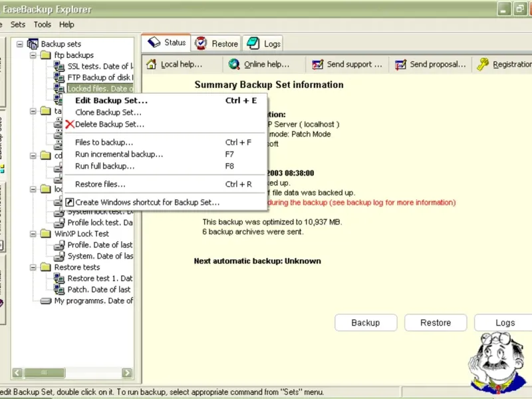The image size is (532, 399).
Task: Choose Delete Backup Set menu entry
Action: [166, 124]
